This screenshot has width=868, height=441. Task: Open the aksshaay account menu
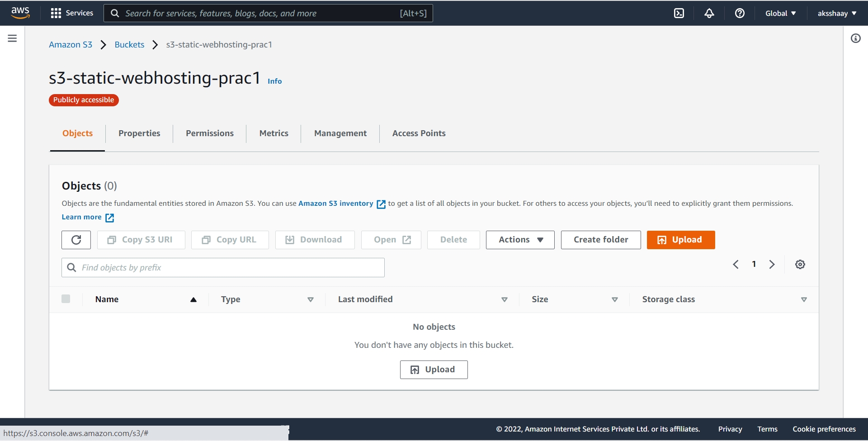836,13
